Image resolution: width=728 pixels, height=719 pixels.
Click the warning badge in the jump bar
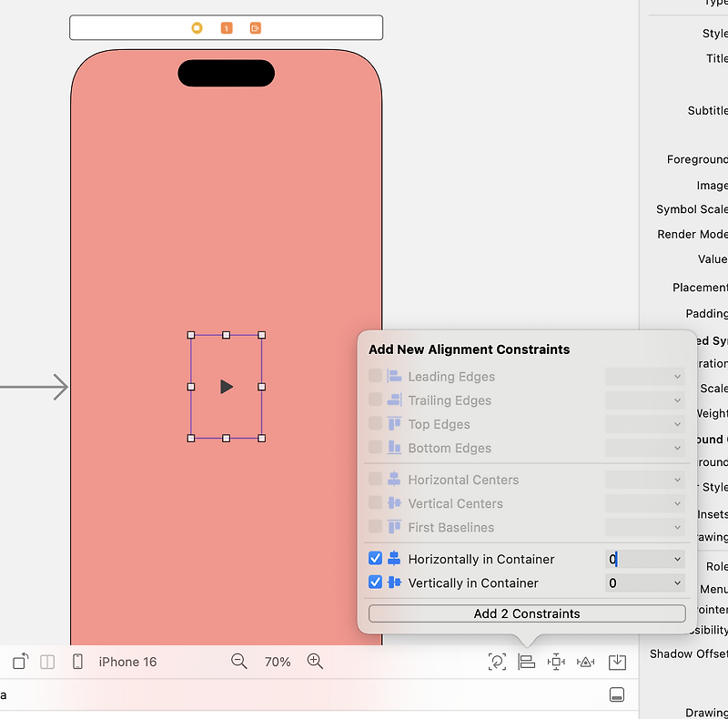226,27
